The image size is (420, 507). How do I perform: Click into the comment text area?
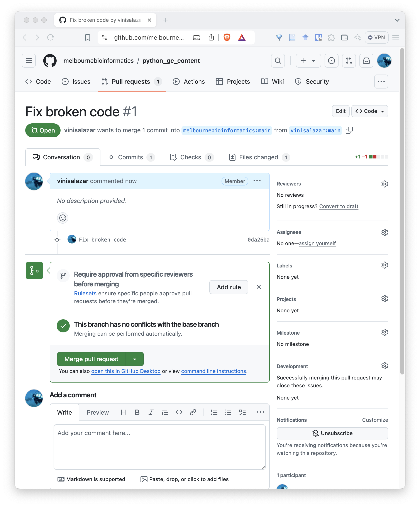[x=159, y=447]
